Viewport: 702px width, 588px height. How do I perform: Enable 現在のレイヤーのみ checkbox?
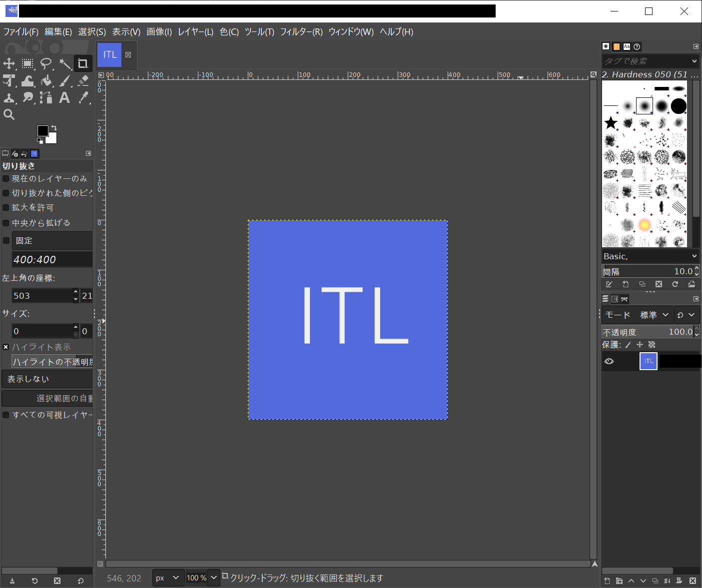tap(6, 179)
